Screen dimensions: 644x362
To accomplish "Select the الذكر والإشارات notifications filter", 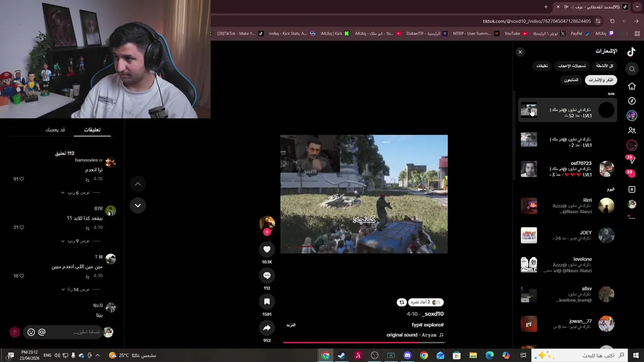I will 601,80.
